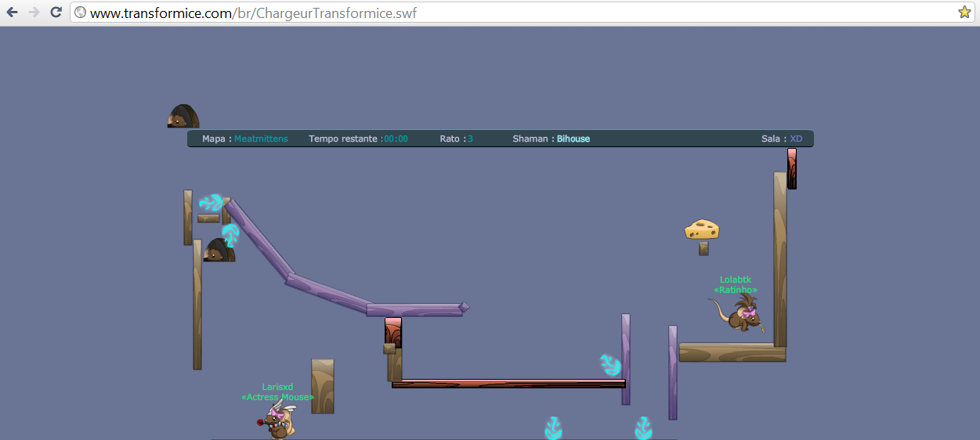
Task: Click the wooden block above Larisxd
Action: point(323,386)
